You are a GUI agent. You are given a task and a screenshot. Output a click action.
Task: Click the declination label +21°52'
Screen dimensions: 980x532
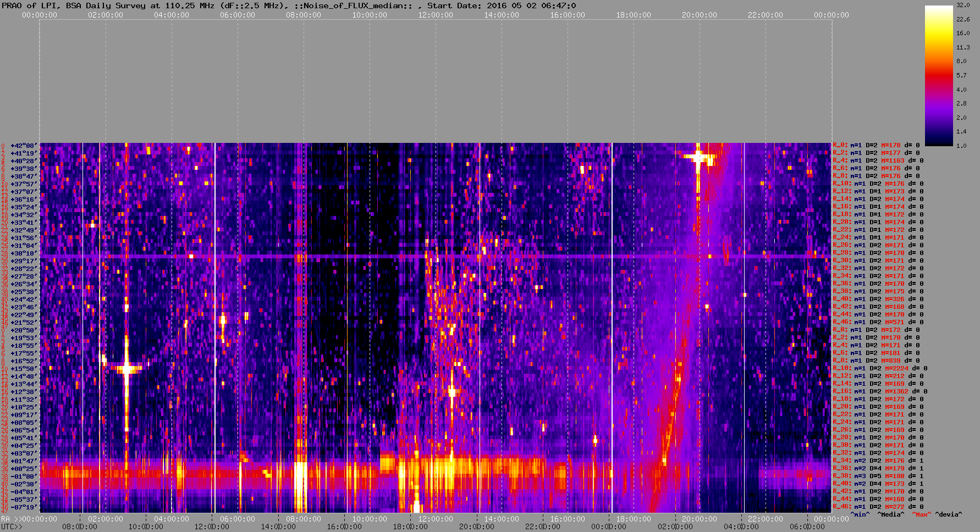(x=24, y=323)
